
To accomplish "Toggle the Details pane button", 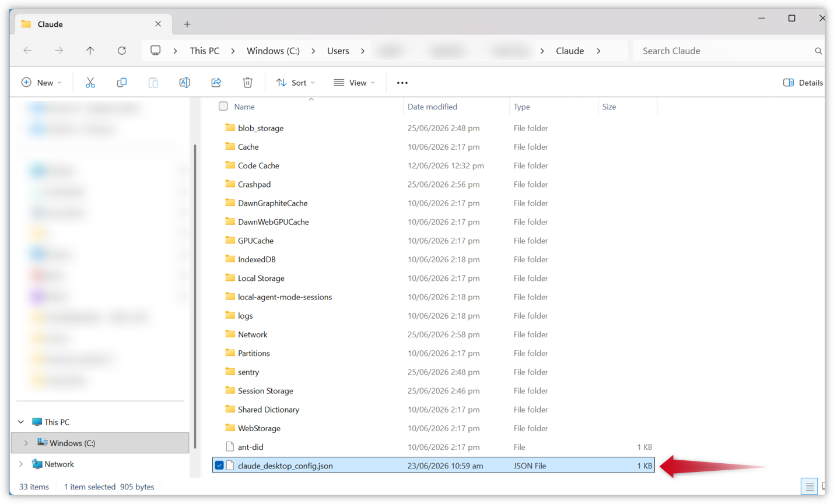I will [803, 83].
